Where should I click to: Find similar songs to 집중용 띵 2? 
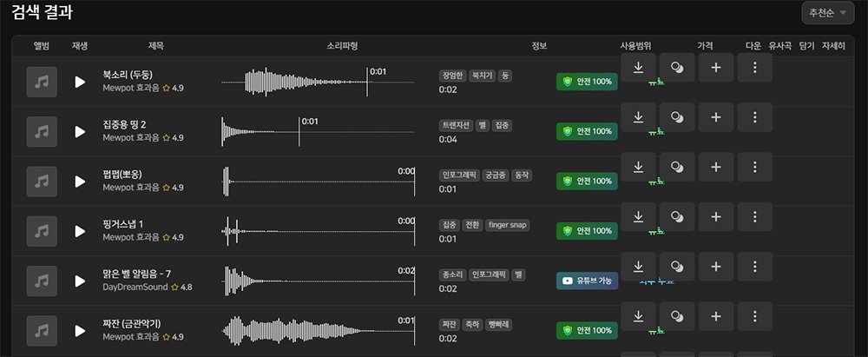click(x=677, y=117)
